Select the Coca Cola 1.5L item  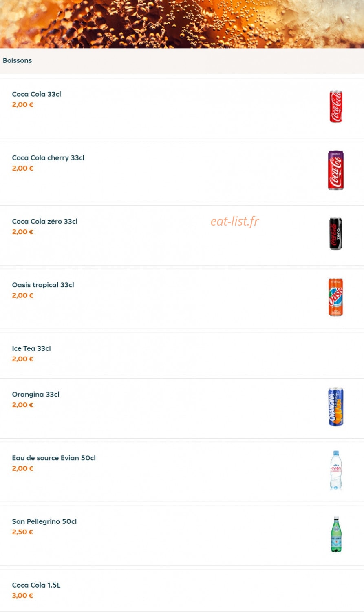coord(36,585)
